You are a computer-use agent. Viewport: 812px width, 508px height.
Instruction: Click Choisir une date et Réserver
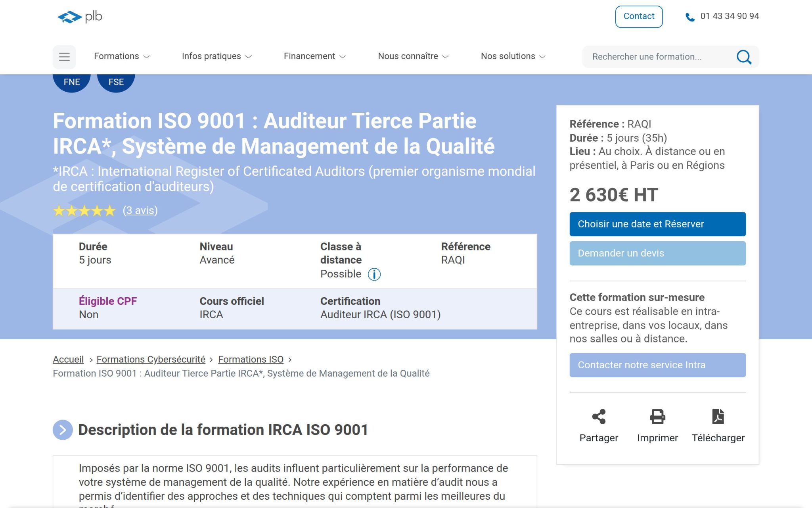657,224
